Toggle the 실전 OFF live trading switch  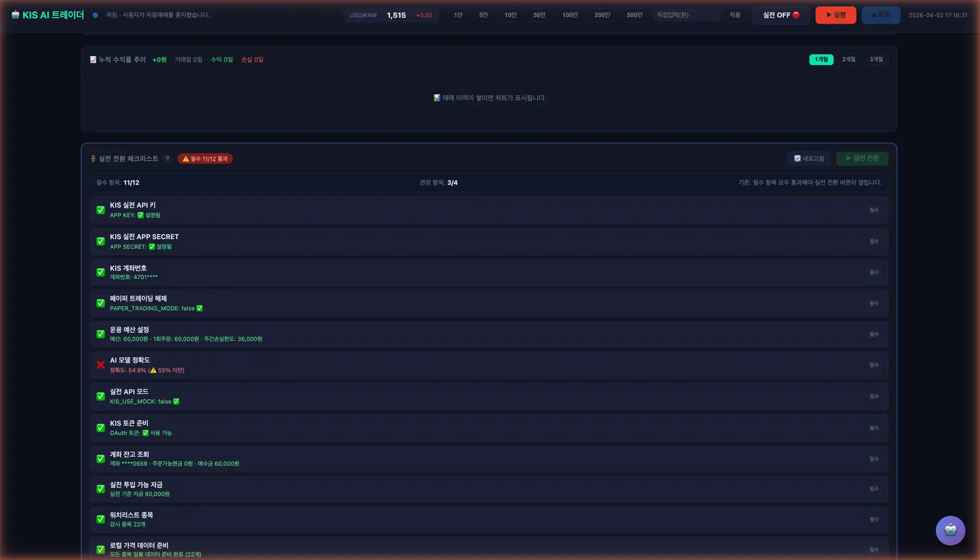pos(781,15)
